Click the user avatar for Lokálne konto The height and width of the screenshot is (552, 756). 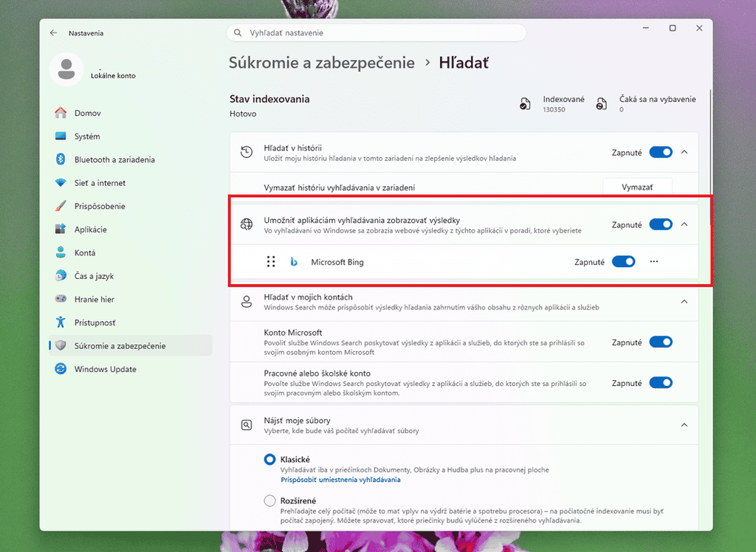point(66,69)
